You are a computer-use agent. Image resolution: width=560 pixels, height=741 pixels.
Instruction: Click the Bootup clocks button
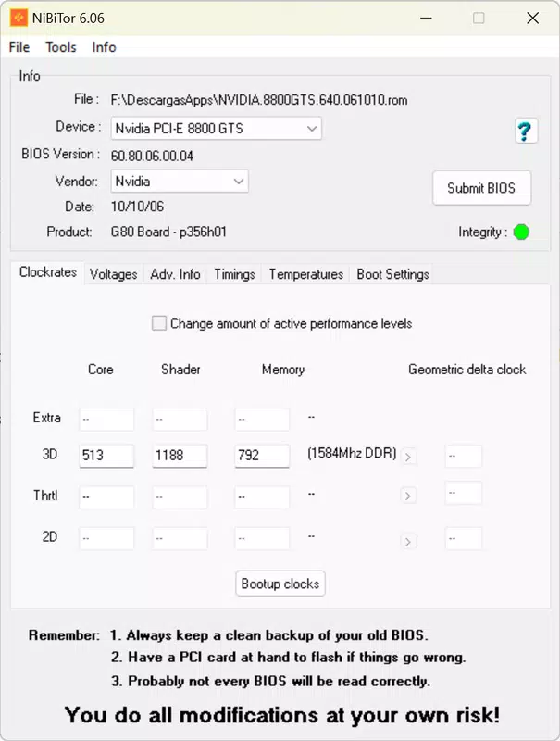point(280,584)
